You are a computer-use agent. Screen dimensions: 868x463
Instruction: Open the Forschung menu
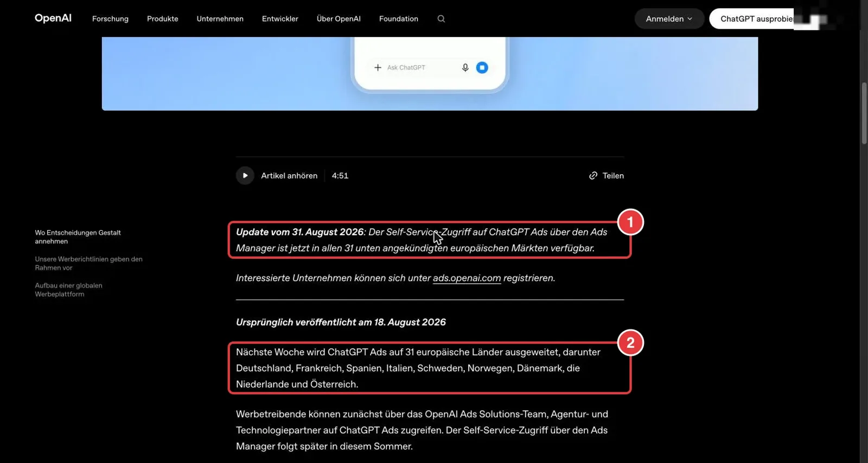(x=110, y=18)
